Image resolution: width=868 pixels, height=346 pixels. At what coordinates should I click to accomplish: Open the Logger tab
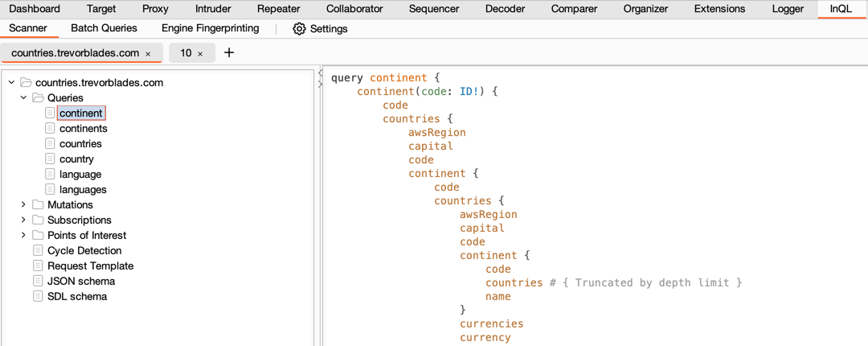[788, 9]
